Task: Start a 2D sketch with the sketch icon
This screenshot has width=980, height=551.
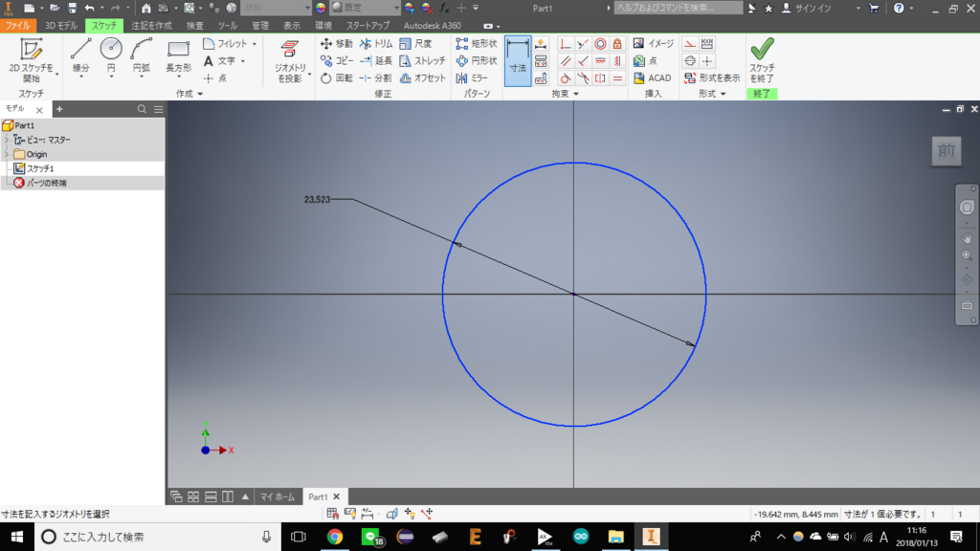Action: tap(31, 60)
